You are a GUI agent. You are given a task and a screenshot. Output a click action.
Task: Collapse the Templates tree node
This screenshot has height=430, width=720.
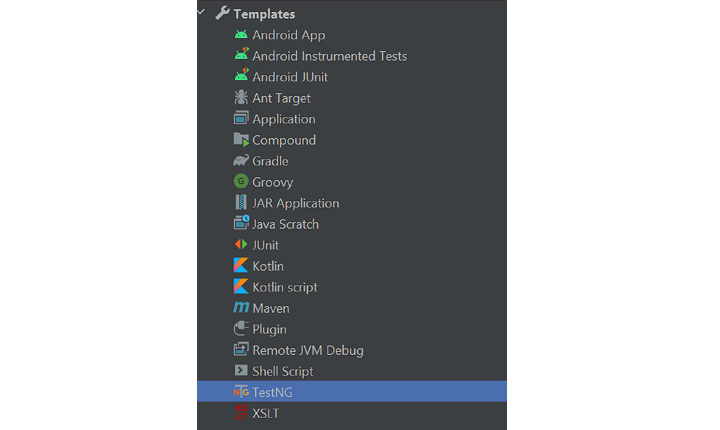(x=203, y=13)
